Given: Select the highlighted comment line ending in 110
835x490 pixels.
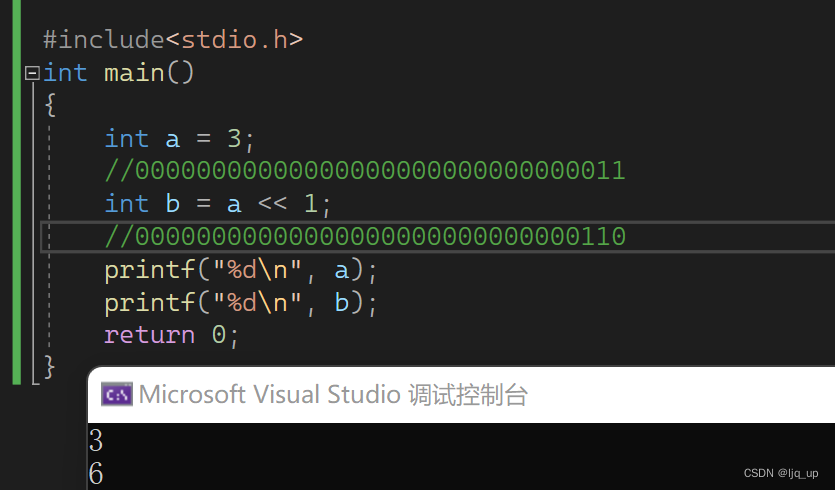Looking at the screenshot, I should coord(365,236).
